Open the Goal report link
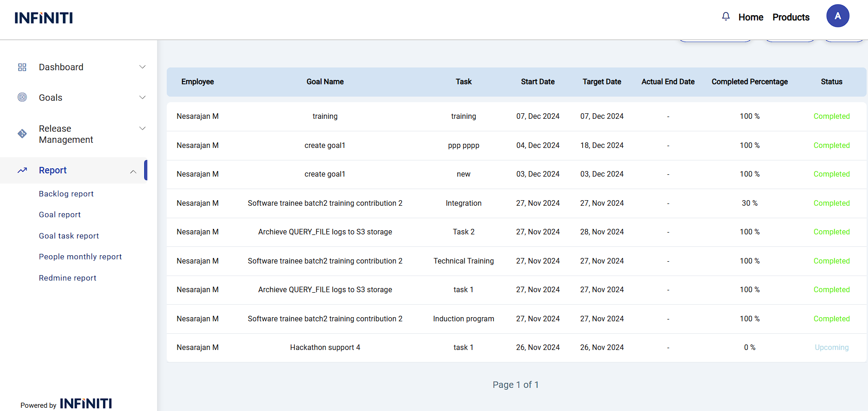 pos(60,215)
